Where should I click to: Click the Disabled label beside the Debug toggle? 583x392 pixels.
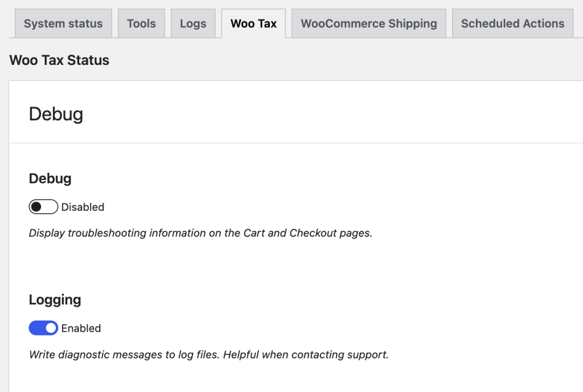(x=83, y=207)
